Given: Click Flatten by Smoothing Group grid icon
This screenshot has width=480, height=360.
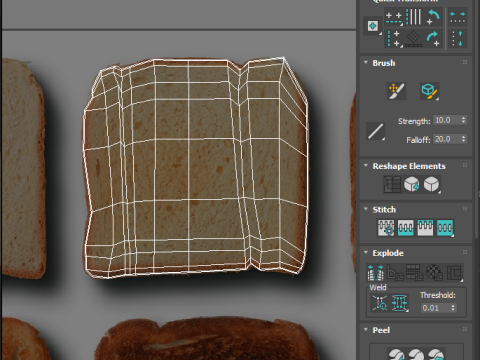Looking at the screenshot, I should coord(415,273).
